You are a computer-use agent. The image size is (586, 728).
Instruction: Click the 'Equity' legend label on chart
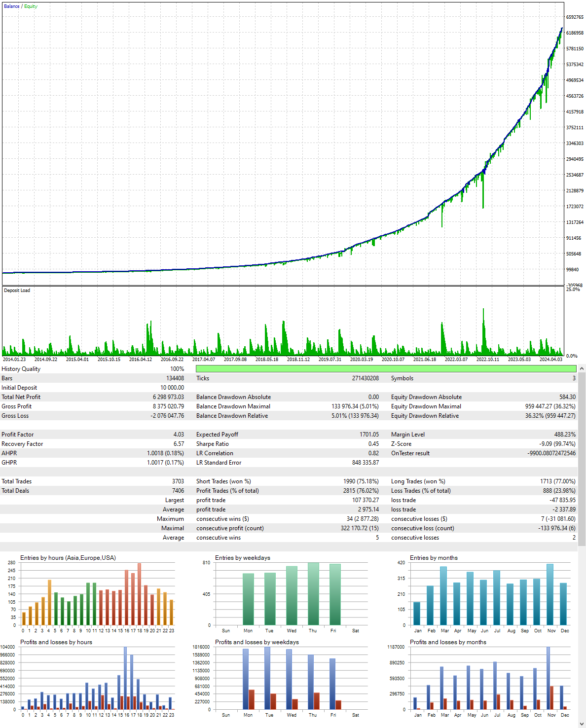31,6
